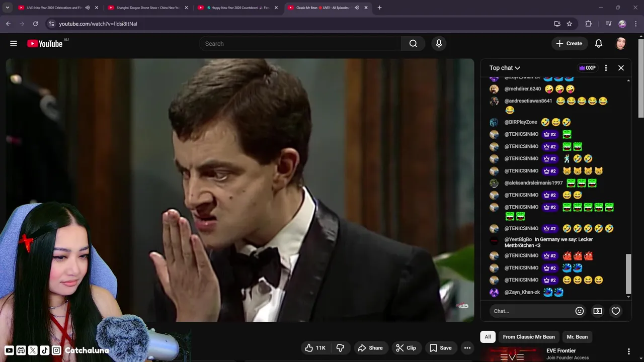This screenshot has width=644, height=362.
Task: Open the YouTube notifications bell
Action: click(599, 44)
